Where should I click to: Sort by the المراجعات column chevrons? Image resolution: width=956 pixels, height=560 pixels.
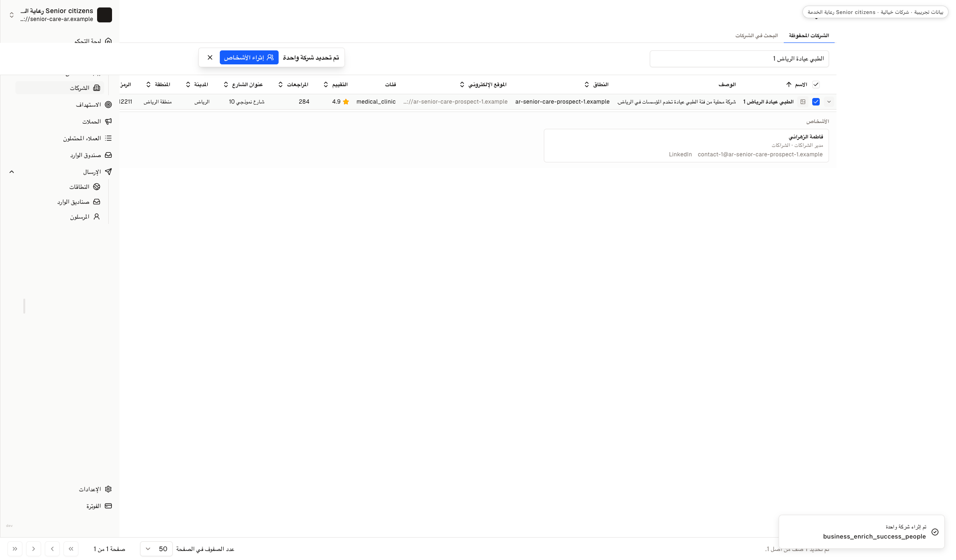281,84
